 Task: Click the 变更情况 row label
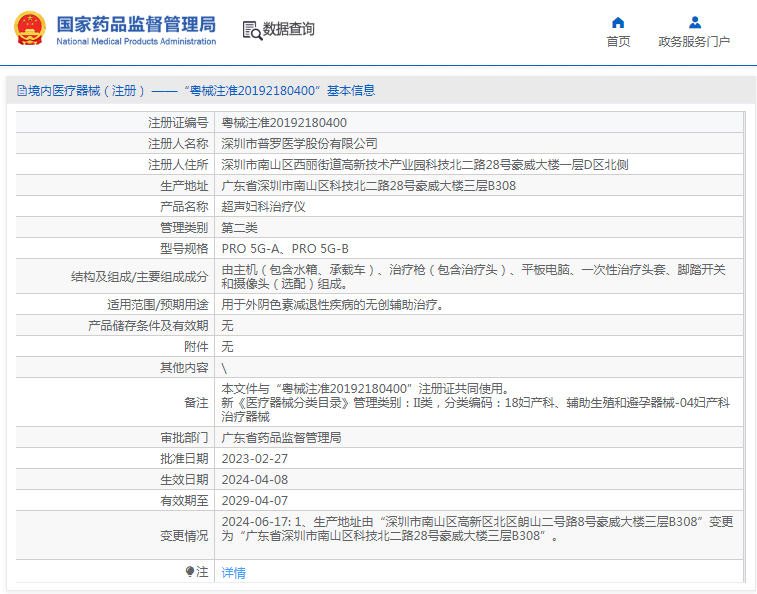click(x=184, y=536)
